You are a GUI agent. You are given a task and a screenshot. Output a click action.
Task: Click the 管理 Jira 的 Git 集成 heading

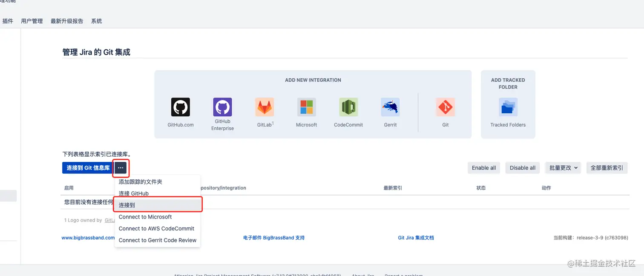[96, 52]
